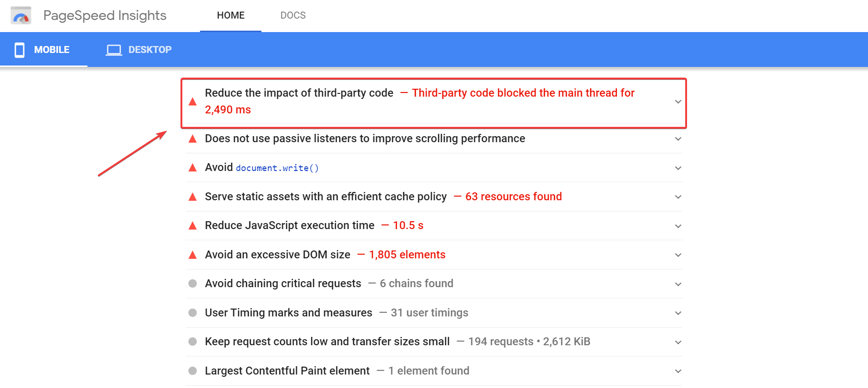Click the PageSpeed Insights logo icon
Image resolution: width=868 pixels, height=388 pixels.
pyautogui.click(x=21, y=15)
